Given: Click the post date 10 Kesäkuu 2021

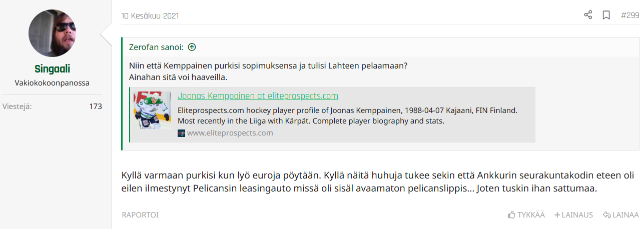Looking at the screenshot, I should tap(150, 15).
